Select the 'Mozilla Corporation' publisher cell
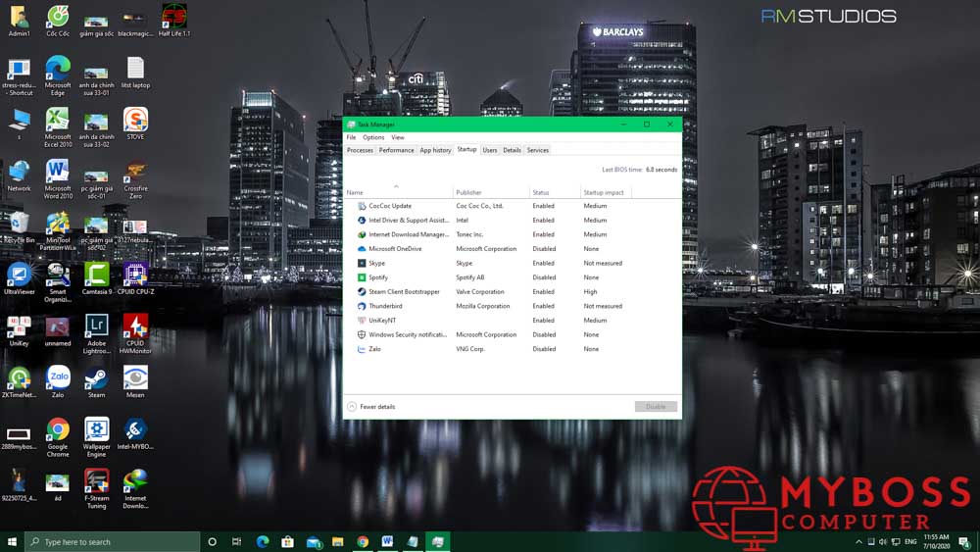This screenshot has height=552, width=980. (483, 306)
